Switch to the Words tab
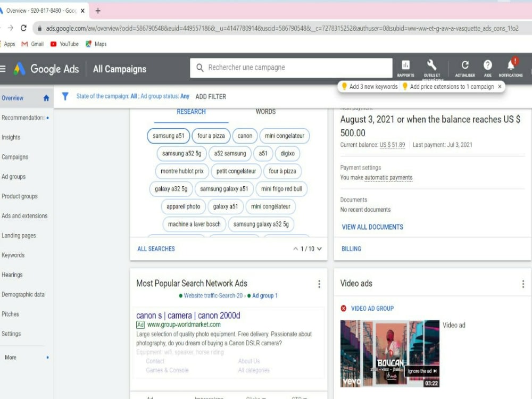 (265, 112)
